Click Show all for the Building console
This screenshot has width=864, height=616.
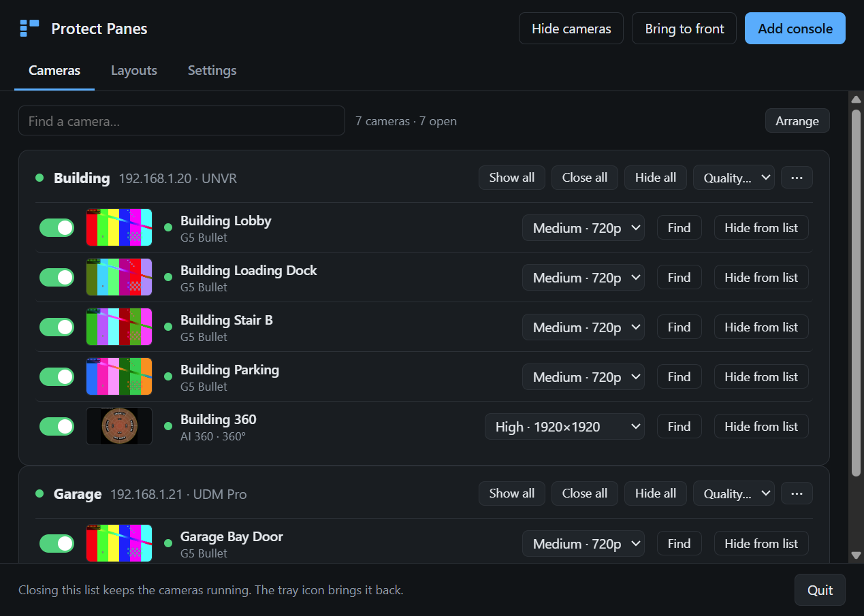pyautogui.click(x=512, y=178)
